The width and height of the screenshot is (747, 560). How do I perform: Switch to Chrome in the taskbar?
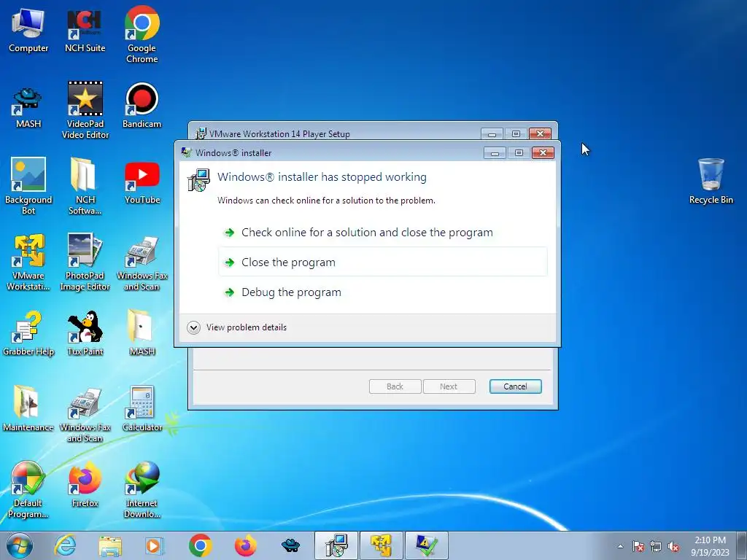coord(200,545)
